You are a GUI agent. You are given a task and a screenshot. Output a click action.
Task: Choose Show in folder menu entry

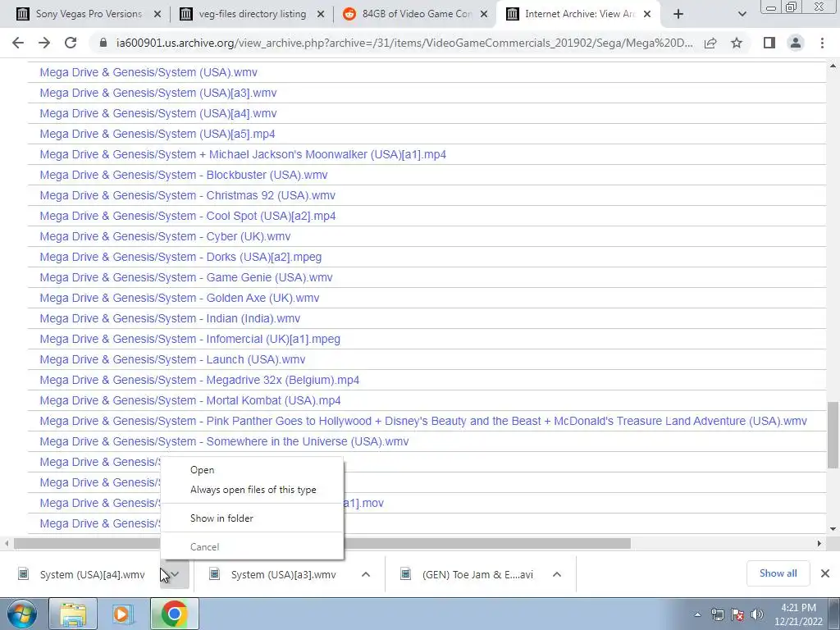[252, 518]
